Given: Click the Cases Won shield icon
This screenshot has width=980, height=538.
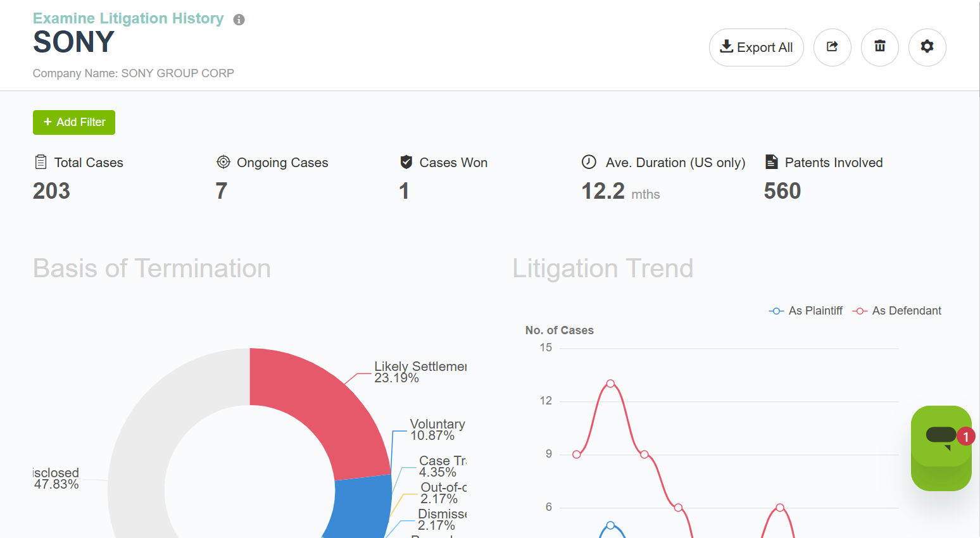Looking at the screenshot, I should (x=406, y=162).
